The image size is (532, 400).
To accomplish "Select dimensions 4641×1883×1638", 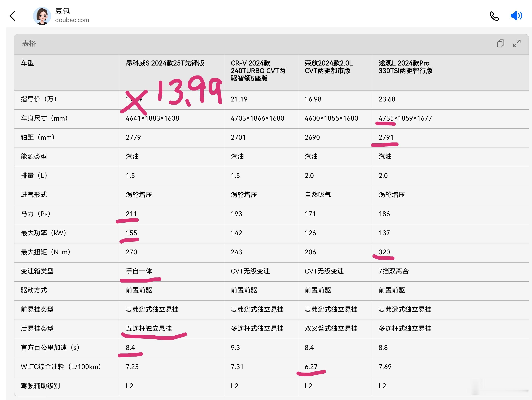I will [153, 118].
